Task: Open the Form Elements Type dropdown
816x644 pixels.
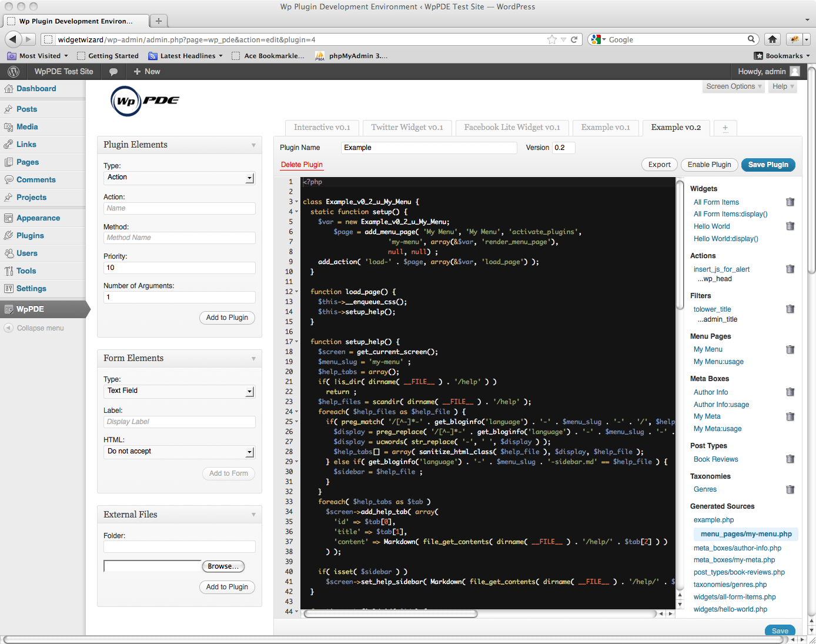Action: [179, 391]
